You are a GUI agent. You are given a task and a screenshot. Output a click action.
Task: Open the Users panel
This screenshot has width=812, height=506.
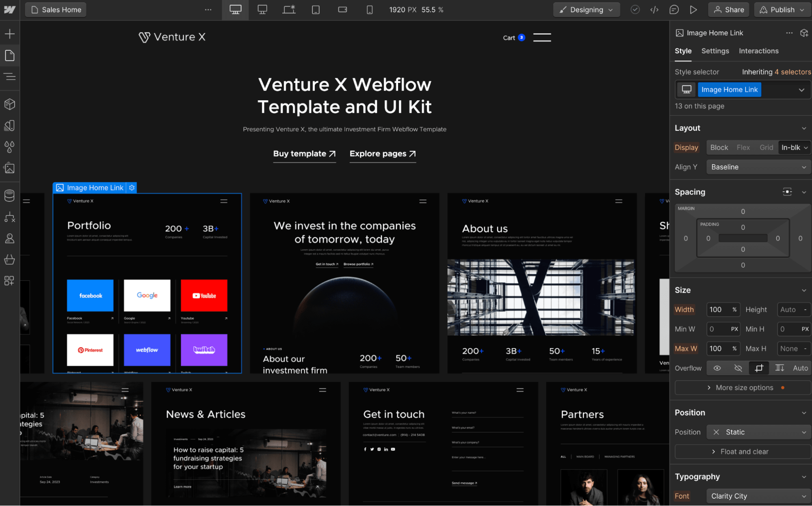10,238
